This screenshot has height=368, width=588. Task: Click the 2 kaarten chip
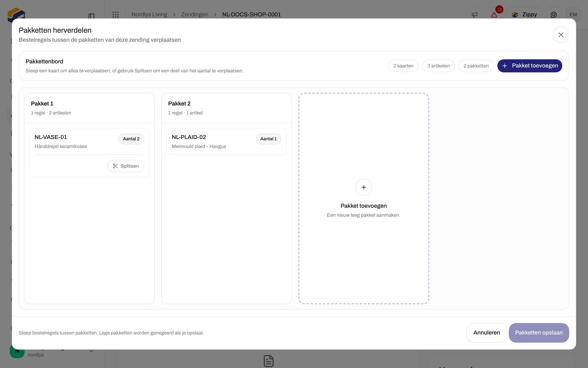click(x=403, y=66)
